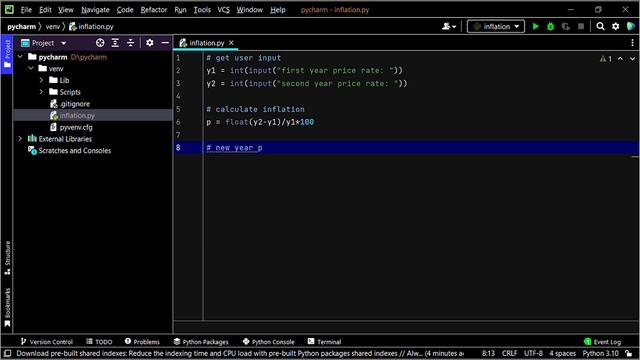Collapse all in Project panel
This screenshot has width=640, height=360.
[x=131, y=43]
